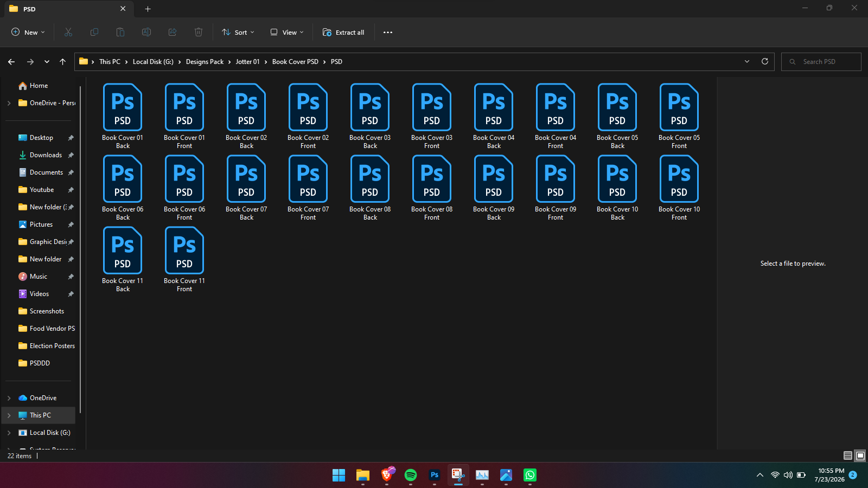Go back with the Back arrow
Screen dimensions: 868x488
(11, 62)
